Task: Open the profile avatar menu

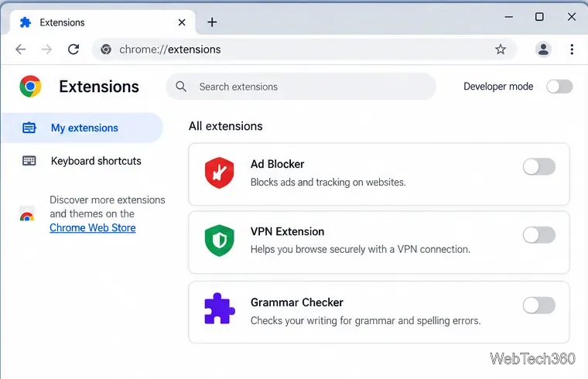Action: [x=543, y=49]
